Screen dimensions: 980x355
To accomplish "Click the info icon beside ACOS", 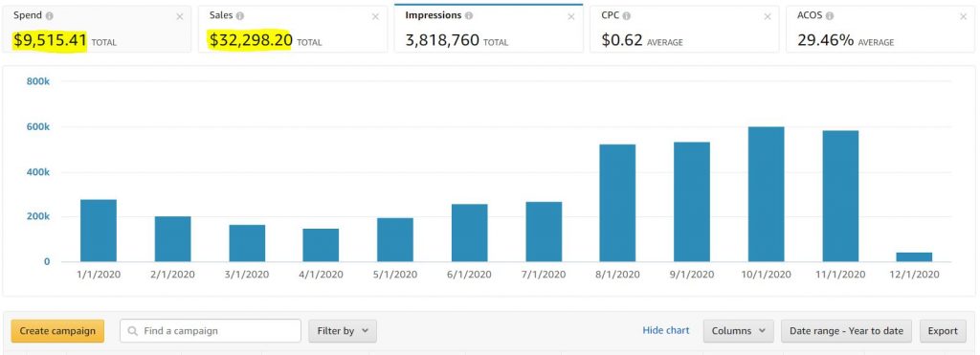I will click(829, 15).
